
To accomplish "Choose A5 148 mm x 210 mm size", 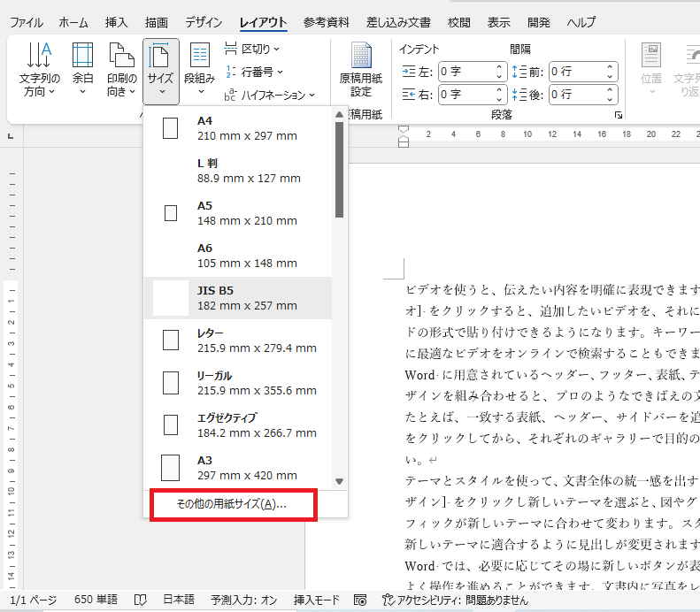I will 238,213.
